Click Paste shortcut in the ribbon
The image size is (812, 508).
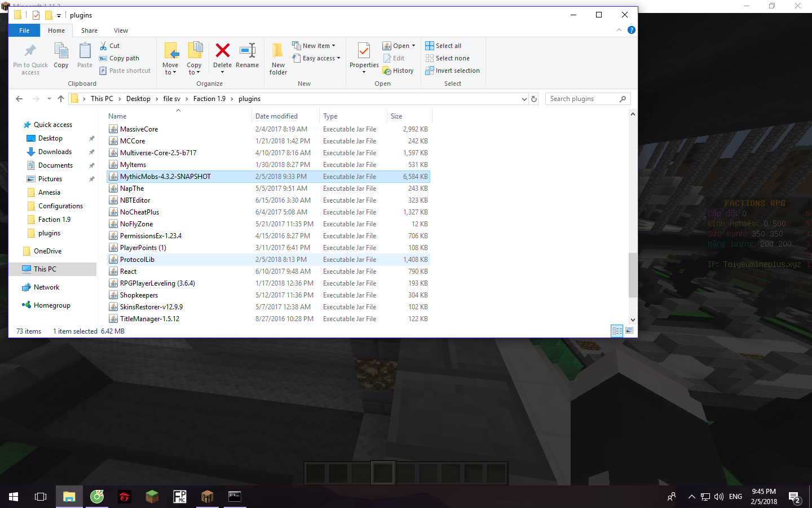coord(125,71)
